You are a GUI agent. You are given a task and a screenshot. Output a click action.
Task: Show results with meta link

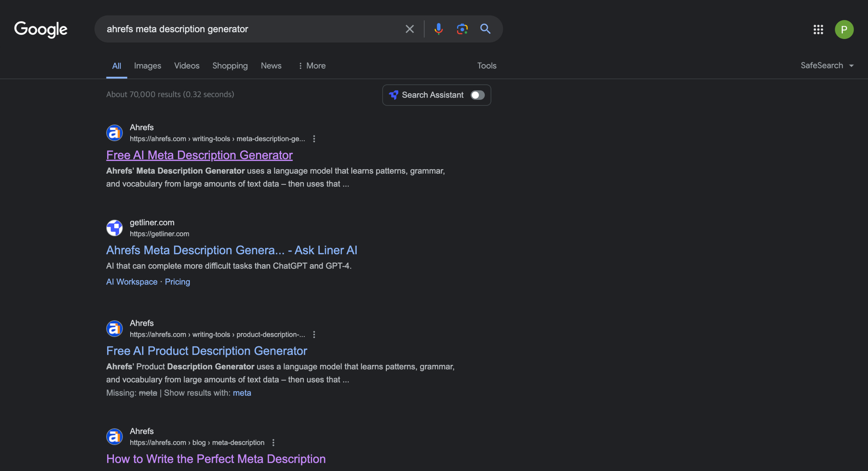click(242, 393)
